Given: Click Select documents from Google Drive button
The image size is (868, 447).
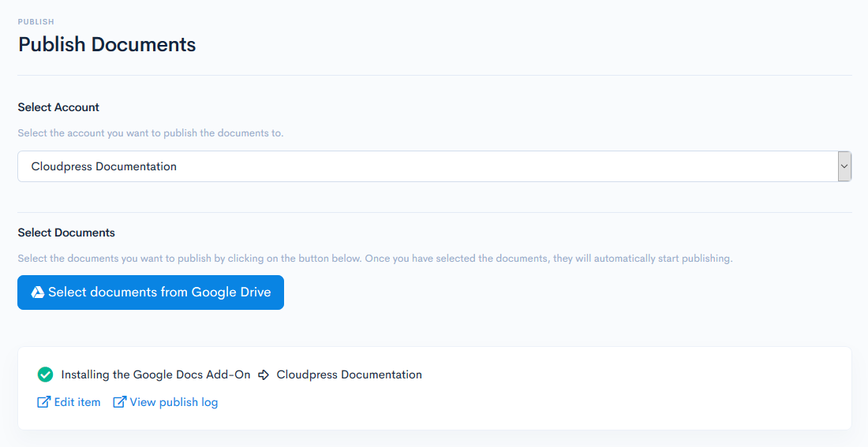Looking at the screenshot, I should (x=151, y=292).
